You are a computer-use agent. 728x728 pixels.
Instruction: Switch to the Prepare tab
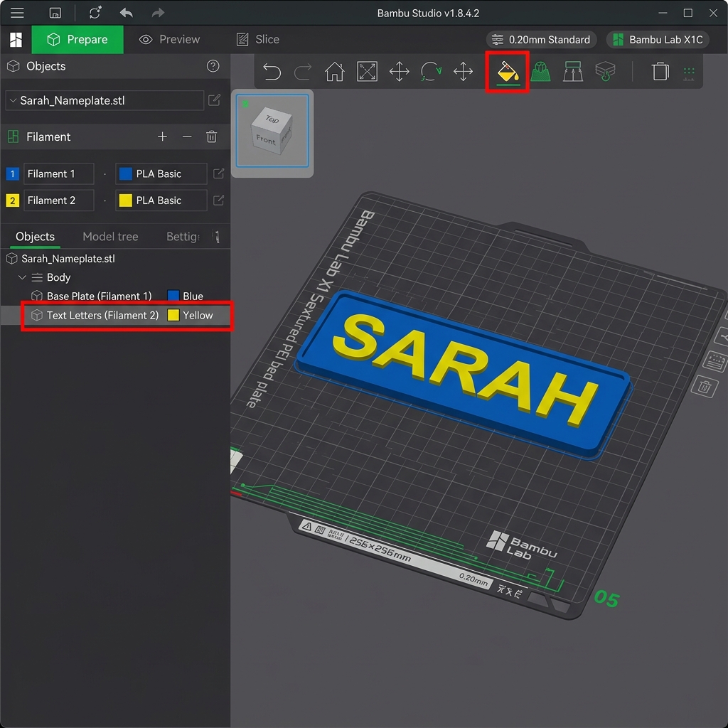[x=77, y=40]
